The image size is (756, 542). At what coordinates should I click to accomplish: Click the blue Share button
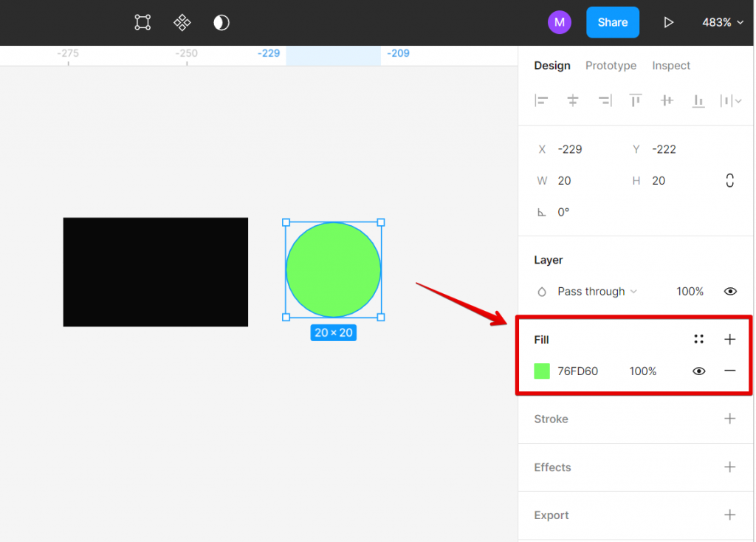tap(612, 22)
